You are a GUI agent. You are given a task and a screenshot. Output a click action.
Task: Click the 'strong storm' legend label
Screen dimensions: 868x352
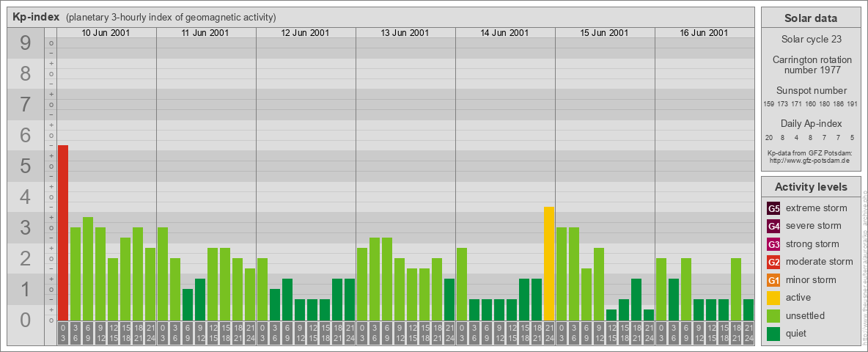(812, 244)
